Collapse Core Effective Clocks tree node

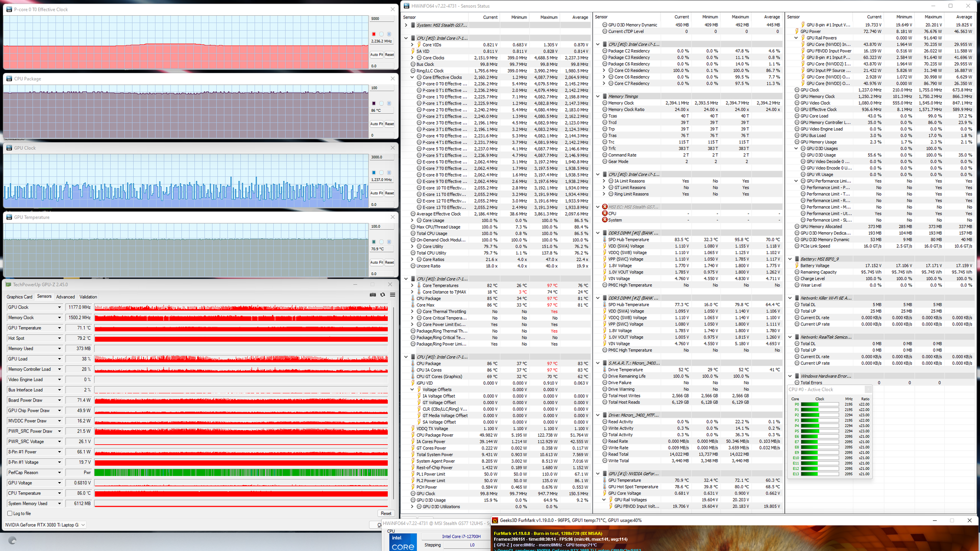(412, 78)
